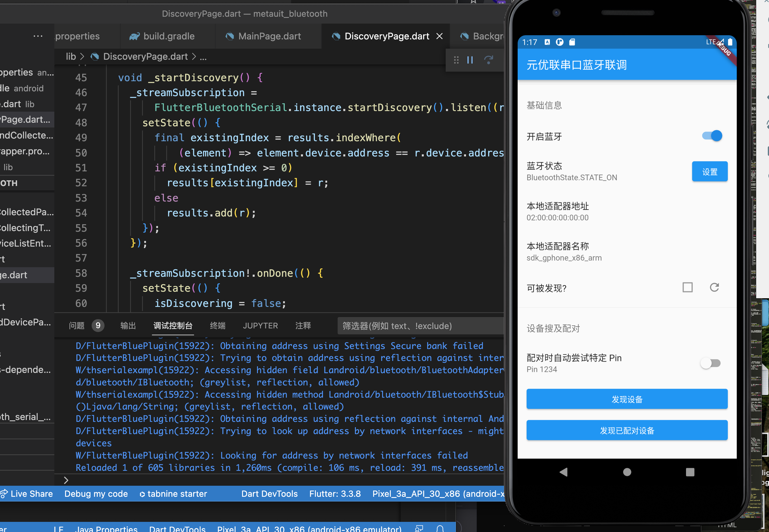Expand the breadcrumb ellipsis after DiscoveryPage.dart
Screen dimensions: 769x532
(x=203, y=56)
